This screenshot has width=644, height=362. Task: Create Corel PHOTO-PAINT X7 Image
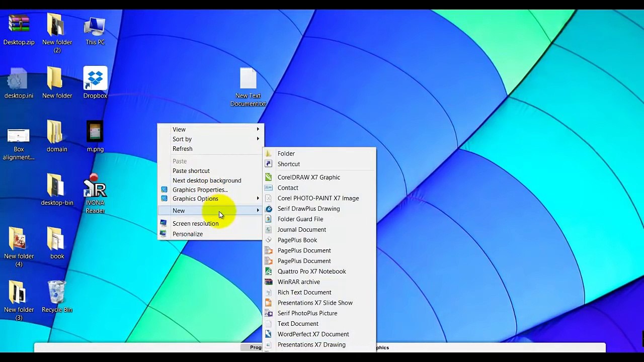click(x=319, y=198)
